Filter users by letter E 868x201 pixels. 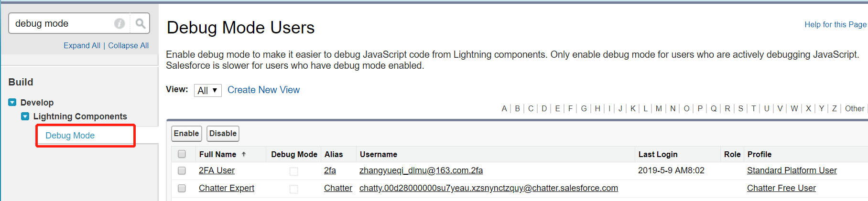click(x=557, y=108)
